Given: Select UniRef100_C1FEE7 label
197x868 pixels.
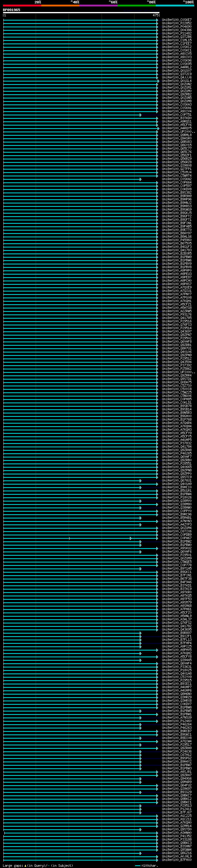Looking at the screenshot, I should pyautogui.click(x=177, y=43).
